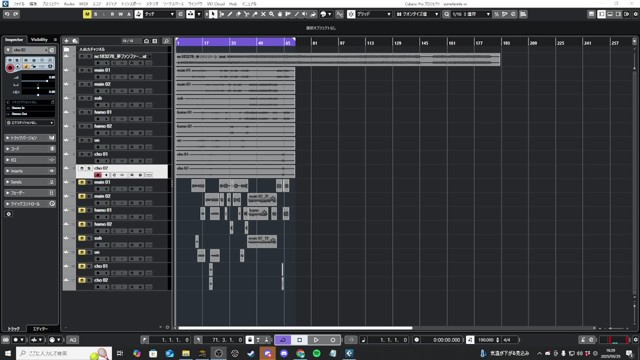640x360 pixels.
Task: Click the transport Play button
Action: coord(316,340)
